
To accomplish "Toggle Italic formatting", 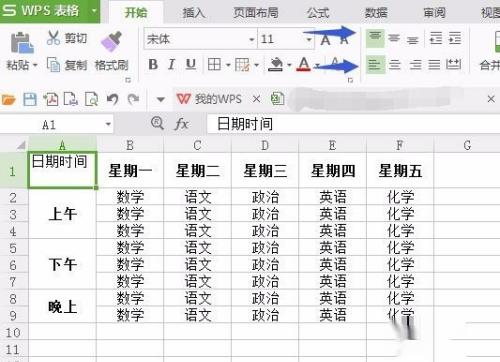I will point(172,64).
